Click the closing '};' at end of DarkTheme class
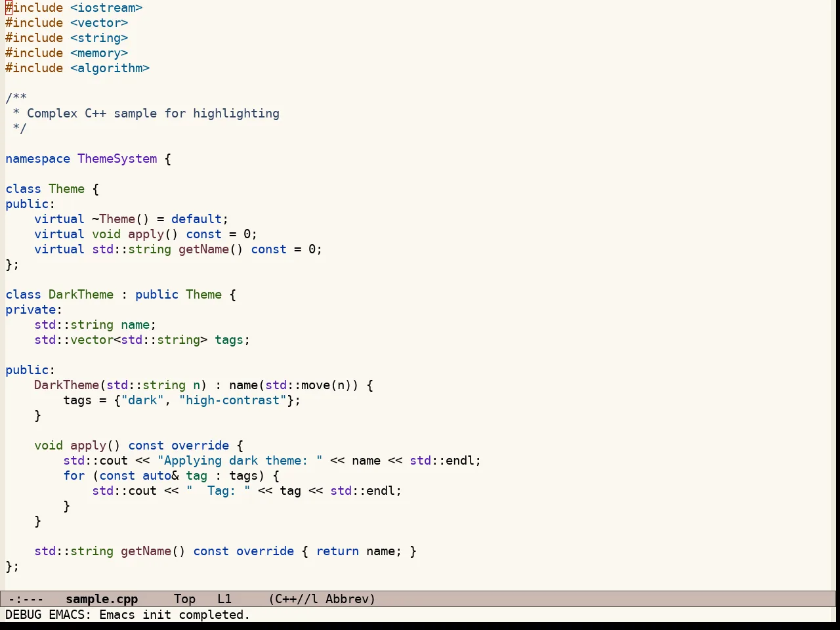The image size is (840, 630). coord(12,566)
